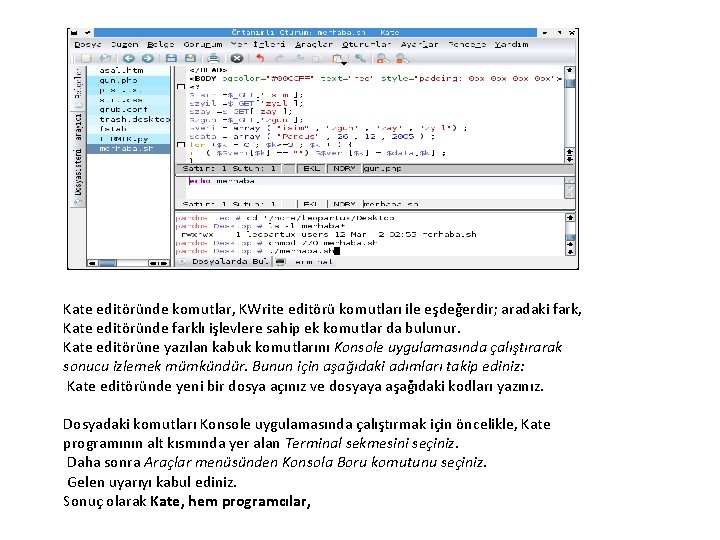
Task: Click scroll-down arrow of terminal panel
Action: click(x=570, y=251)
